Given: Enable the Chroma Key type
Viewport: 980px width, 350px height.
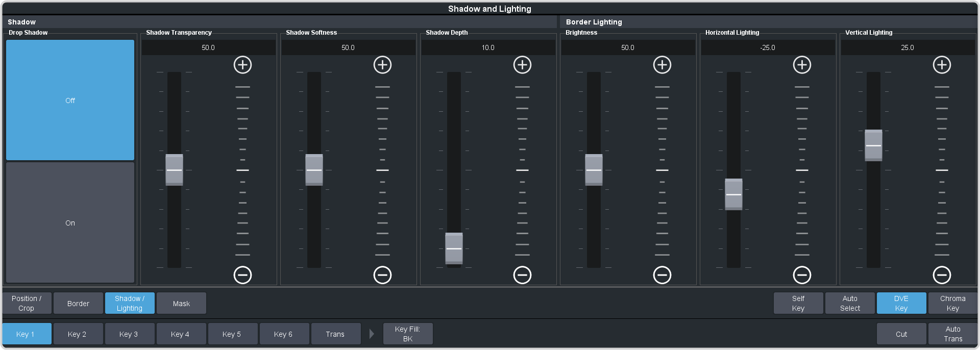Looking at the screenshot, I should click(952, 303).
